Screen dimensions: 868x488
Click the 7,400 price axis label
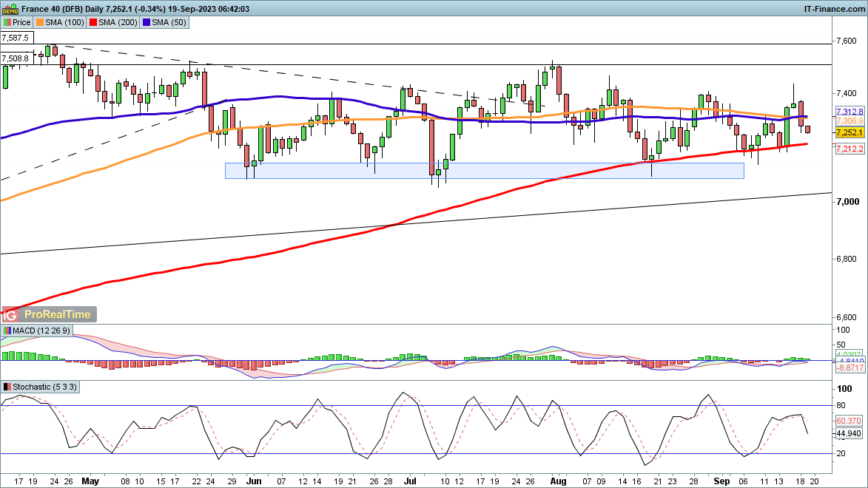click(x=847, y=93)
